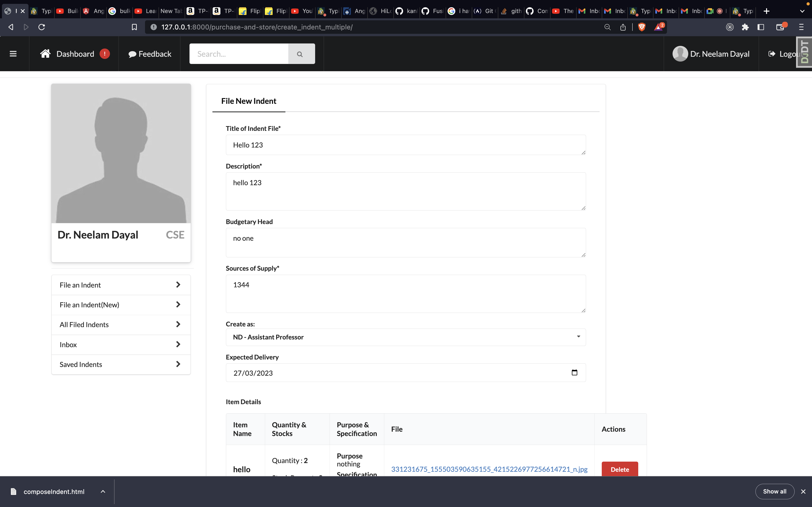This screenshot has width=812, height=507.
Task: Open the browser extensions puzzle icon
Action: (745, 27)
